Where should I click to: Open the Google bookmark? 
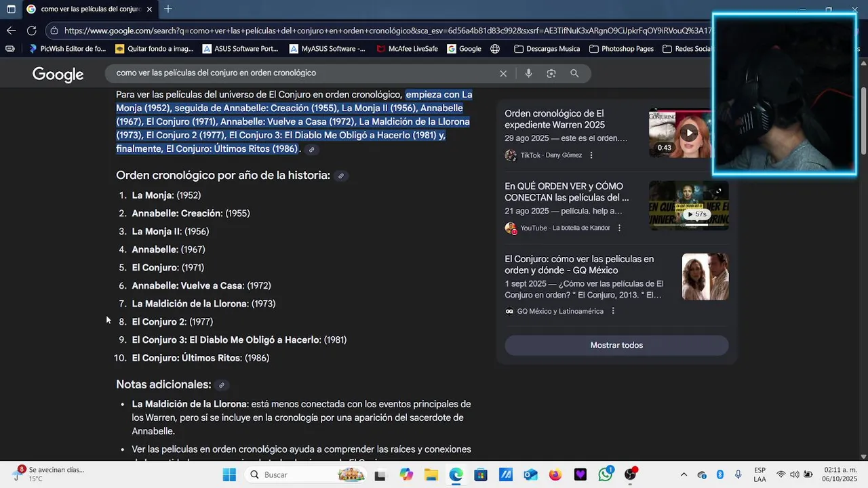pos(465,49)
